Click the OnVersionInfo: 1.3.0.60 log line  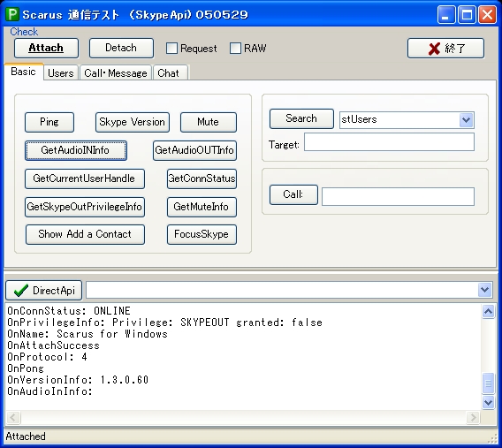(78, 380)
